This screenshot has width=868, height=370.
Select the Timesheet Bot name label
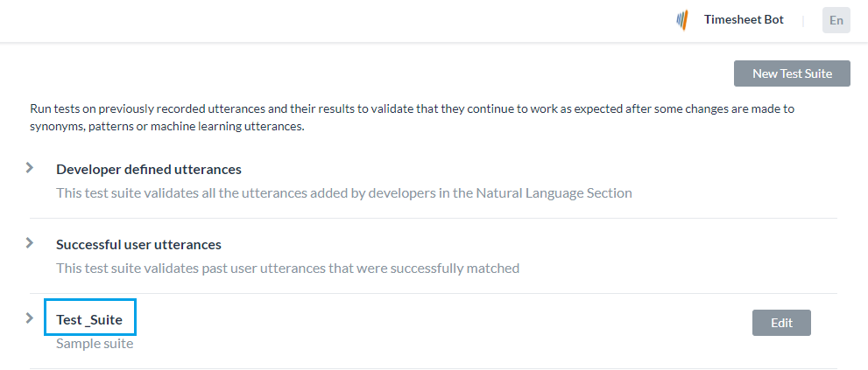click(x=744, y=19)
